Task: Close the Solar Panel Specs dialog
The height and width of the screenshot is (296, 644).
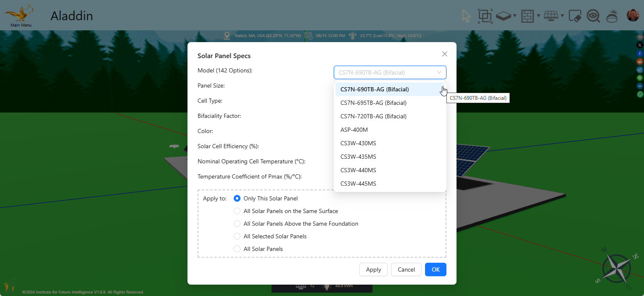Action: (445, 54)
